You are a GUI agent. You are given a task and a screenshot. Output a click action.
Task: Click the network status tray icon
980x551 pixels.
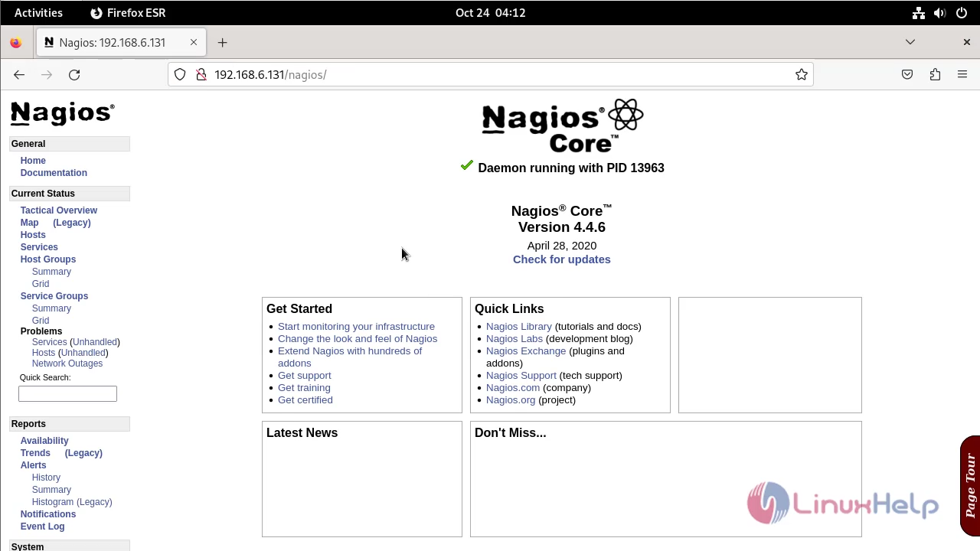click(919, 12)
